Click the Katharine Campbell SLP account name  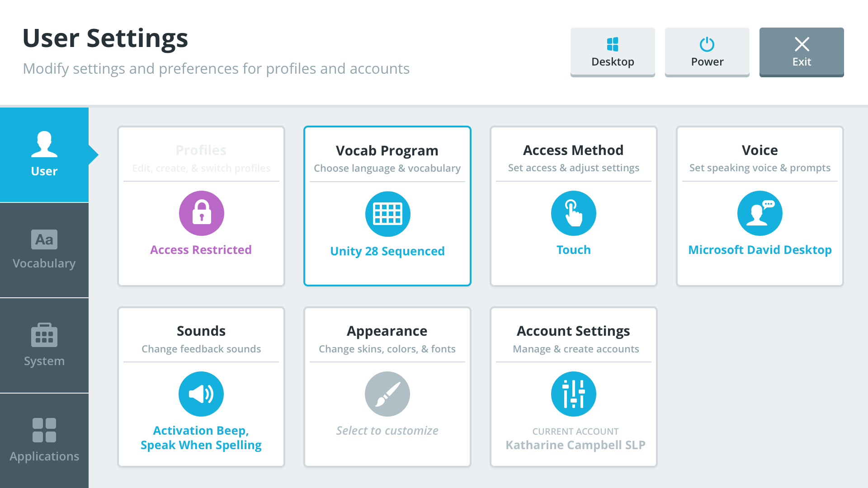pos(575,445)
